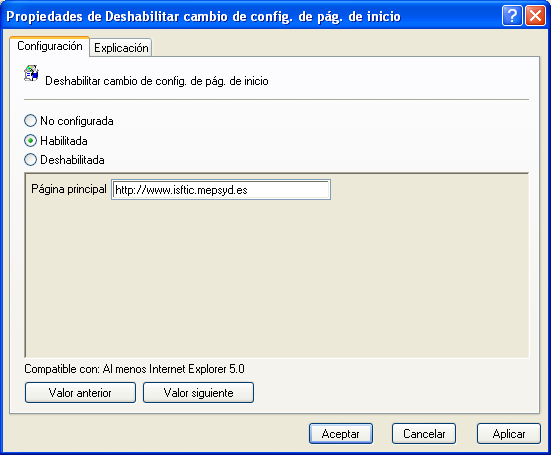The image size is (551, 455).
Task: Click the empty options panel area
Action: pyautogui.click(x=277, y=278)
